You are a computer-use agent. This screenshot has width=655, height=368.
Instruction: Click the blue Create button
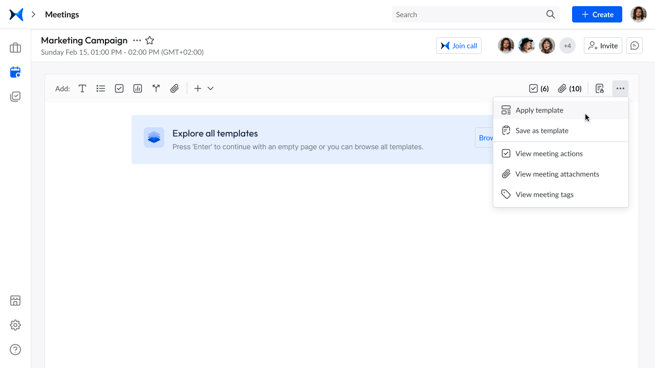click(597, 15)
